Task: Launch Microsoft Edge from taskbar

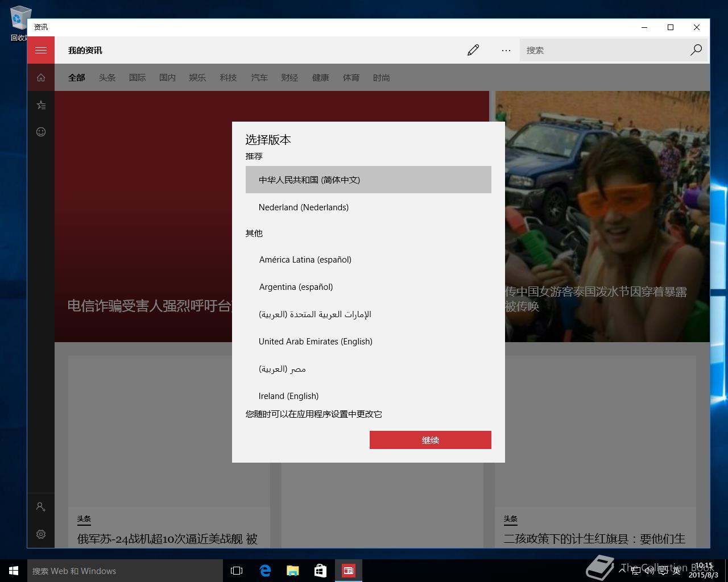Action: pos(265,571)
